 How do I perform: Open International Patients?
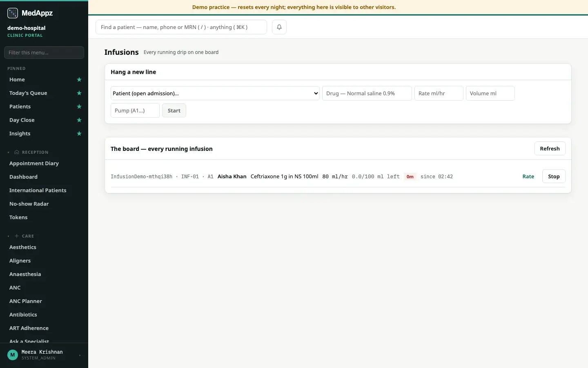pos(38,191)
